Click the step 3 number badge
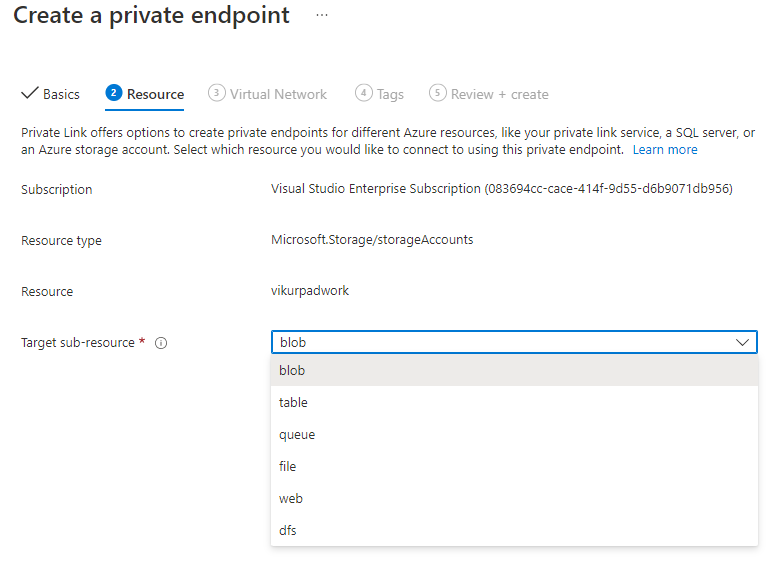 click(216, 93)
